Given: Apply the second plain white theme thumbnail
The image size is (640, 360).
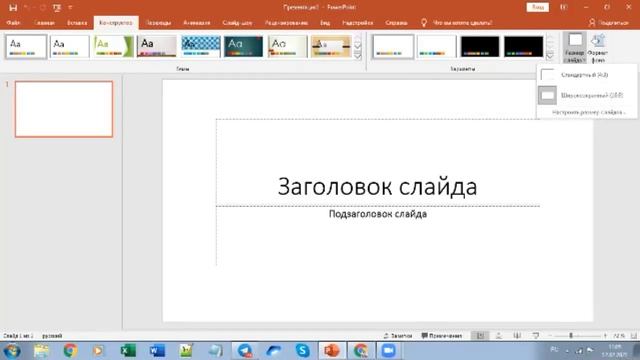Looking at the screenshot, I should pos(69,47).
